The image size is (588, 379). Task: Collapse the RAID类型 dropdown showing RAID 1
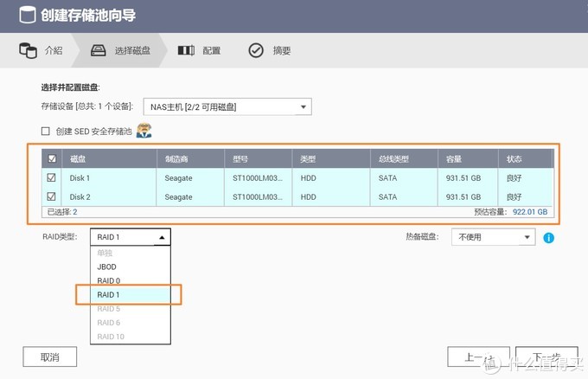[131, 237]
